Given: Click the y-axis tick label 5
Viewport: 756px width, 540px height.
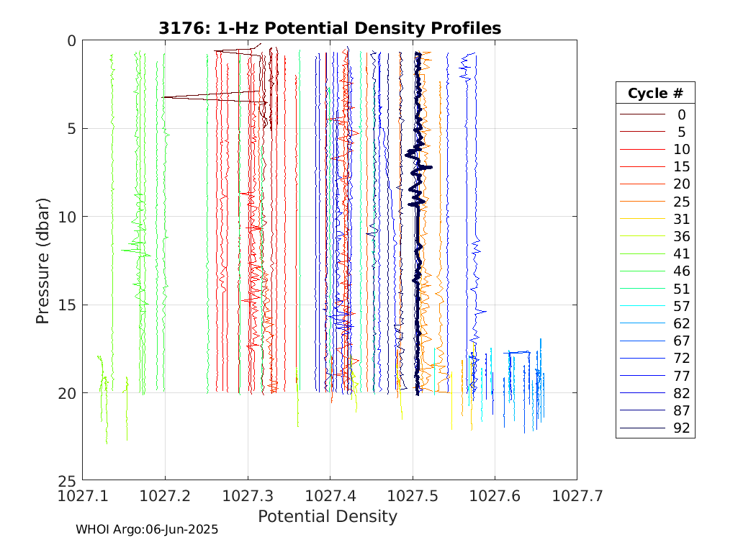Looking at the screenshot, I should click(72, 129).
